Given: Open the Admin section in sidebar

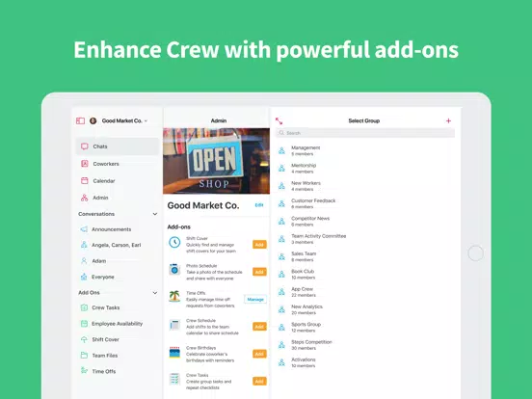Looking at the screenshot, I should pos(117,198).
